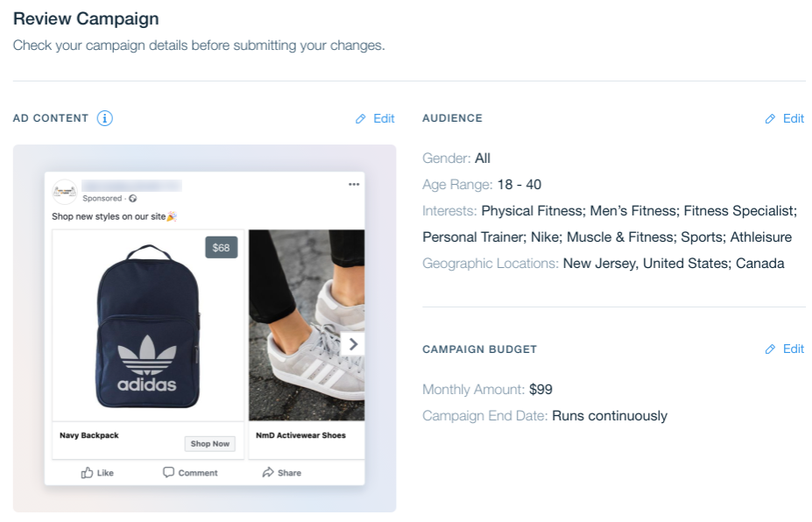Click pencil icon beside Audience Edit
812x522 pixels.
coord(770,119)
